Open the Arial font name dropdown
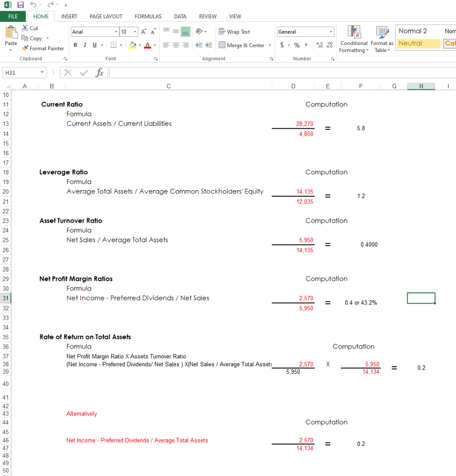 (116, 32)
